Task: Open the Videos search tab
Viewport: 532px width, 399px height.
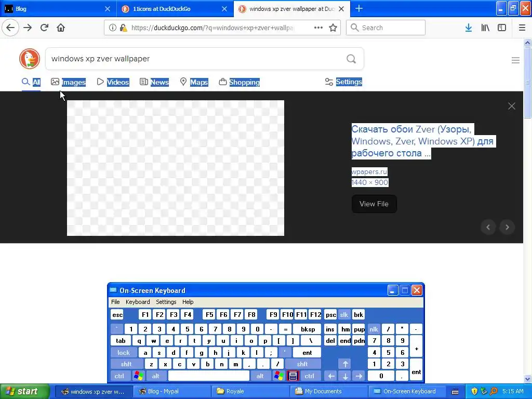Action: coord(113,82)
